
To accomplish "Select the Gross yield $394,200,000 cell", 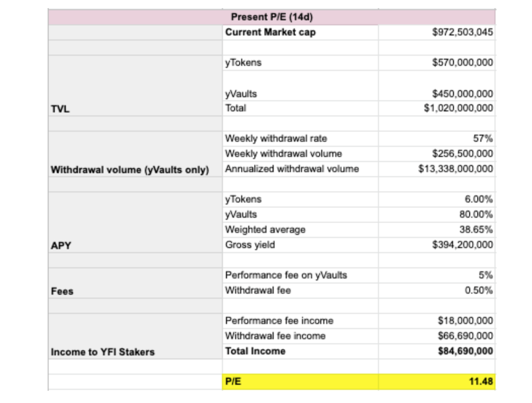I will 437,245.
